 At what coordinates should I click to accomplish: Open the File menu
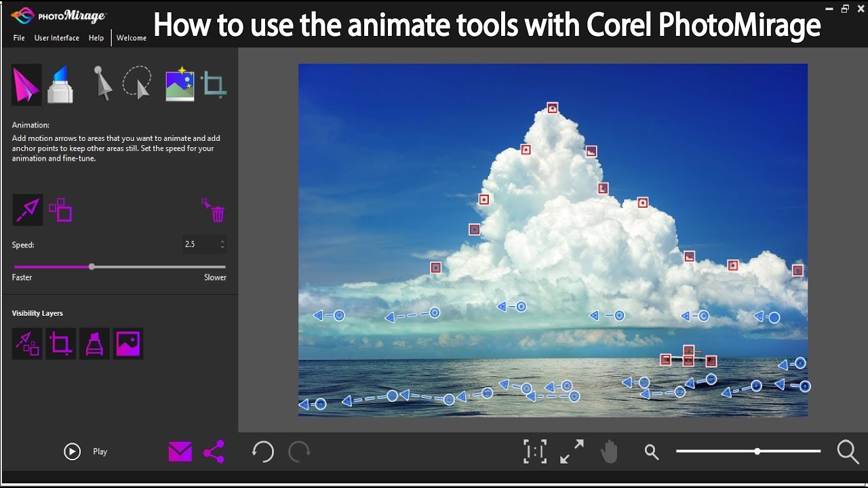coord(19,38)
